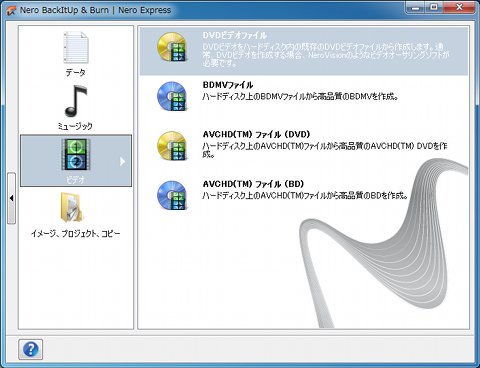Click the BDMVファイル blue disc icon
Image resolution: width=480 pixels, height=368 pixels.
(172, 96)
